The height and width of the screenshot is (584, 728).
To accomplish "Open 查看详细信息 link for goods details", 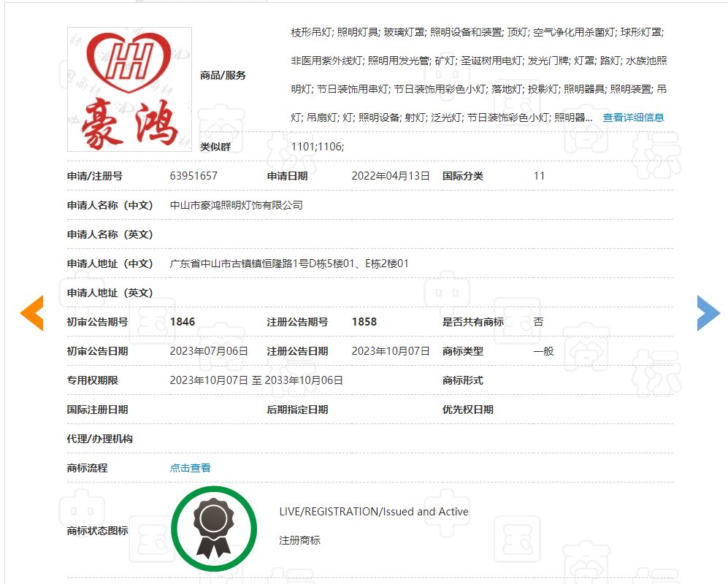I will point(633,118).
